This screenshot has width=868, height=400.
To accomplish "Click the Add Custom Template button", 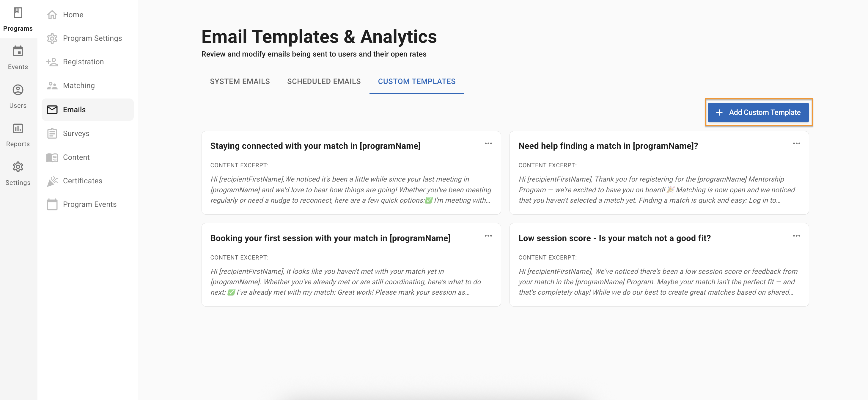I will 758,112.
